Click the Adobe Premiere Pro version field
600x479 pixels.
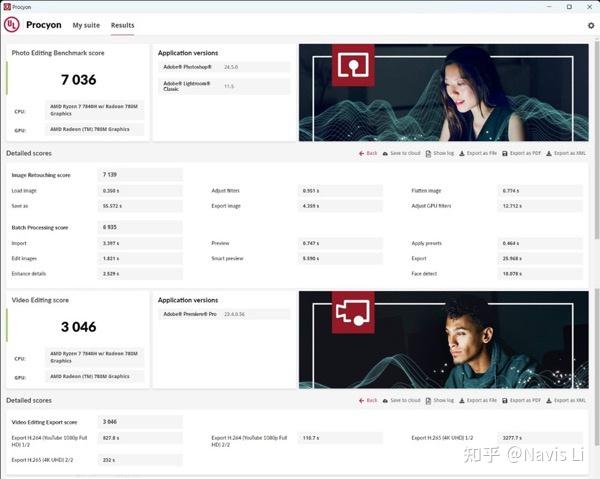point(224,314)
